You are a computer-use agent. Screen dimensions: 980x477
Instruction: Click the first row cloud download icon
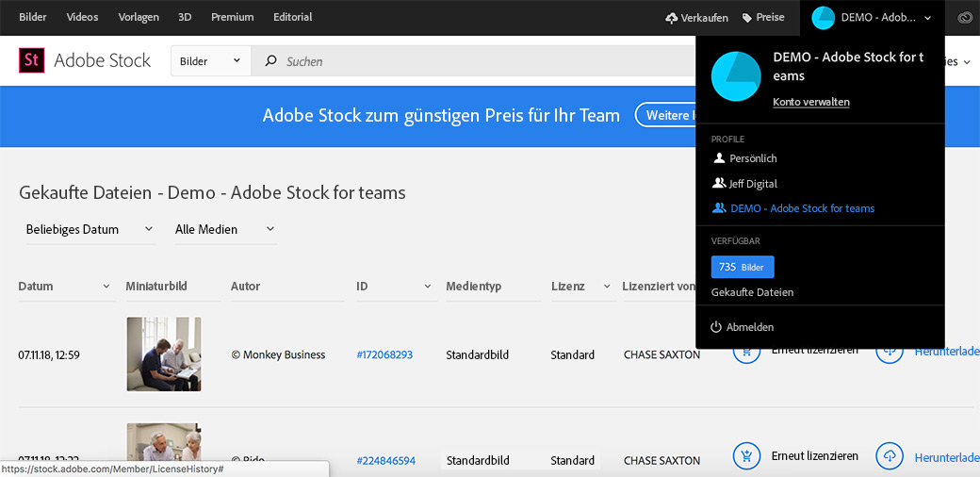(889, 350)
